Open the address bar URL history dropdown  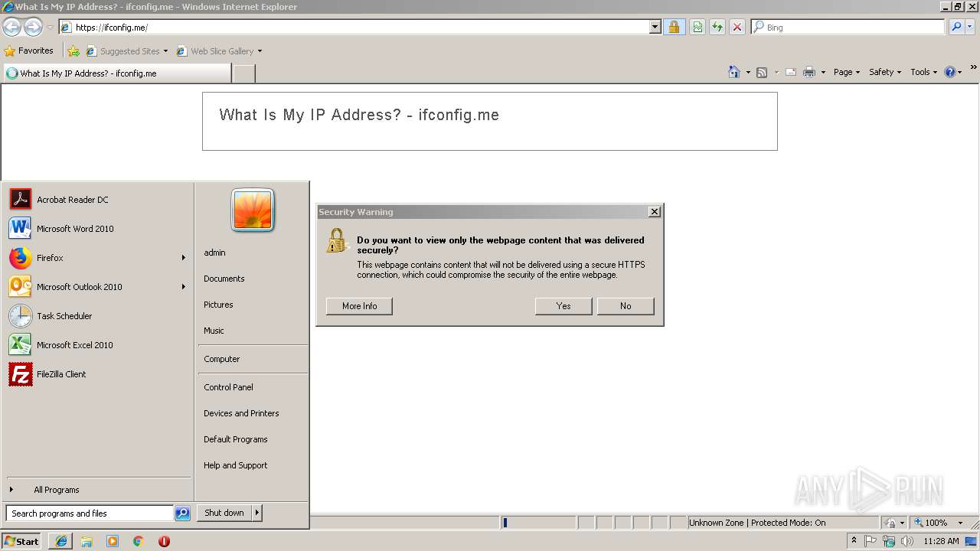(655, 27)
